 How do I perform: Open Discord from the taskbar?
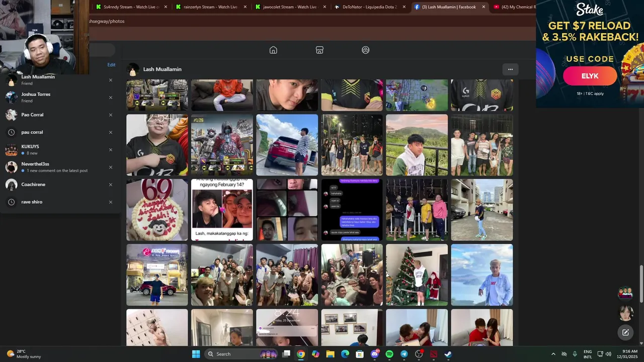coord(374,354)
